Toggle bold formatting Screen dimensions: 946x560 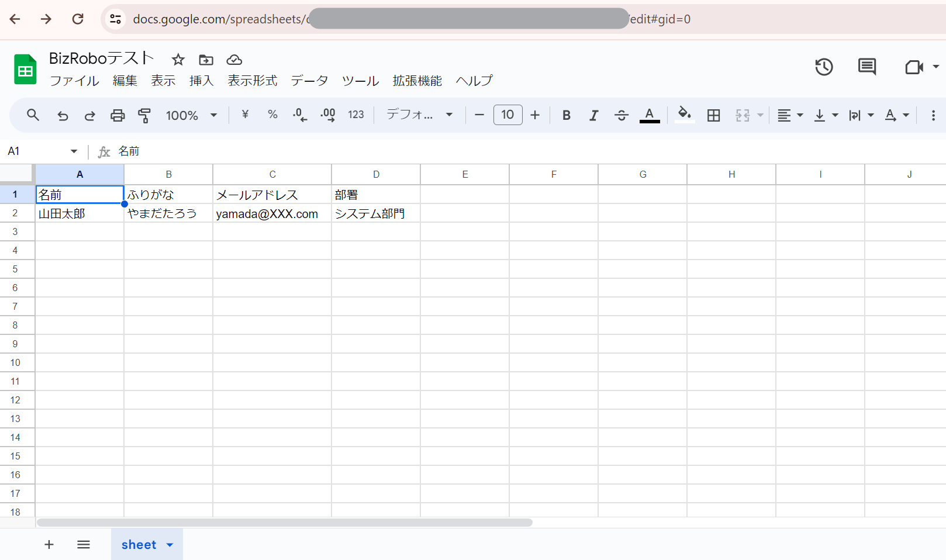(567, 116)
